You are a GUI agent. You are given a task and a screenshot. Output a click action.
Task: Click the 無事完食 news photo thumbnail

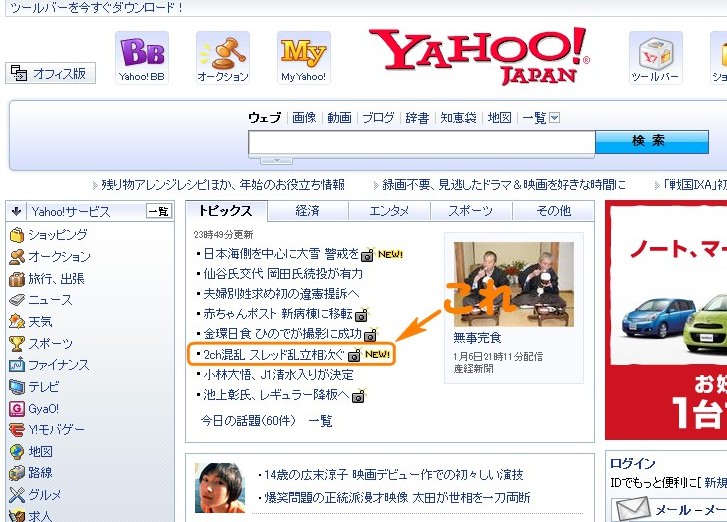pos(514,284)
